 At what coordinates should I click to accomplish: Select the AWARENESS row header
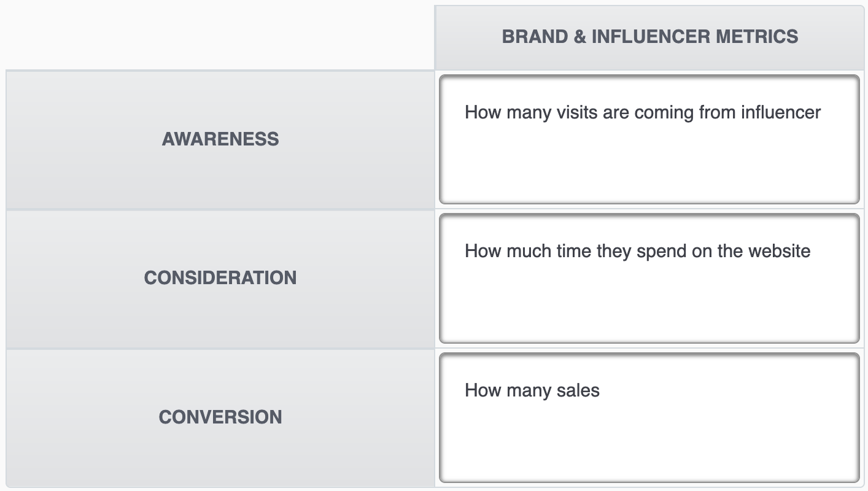tap(220, 139)
